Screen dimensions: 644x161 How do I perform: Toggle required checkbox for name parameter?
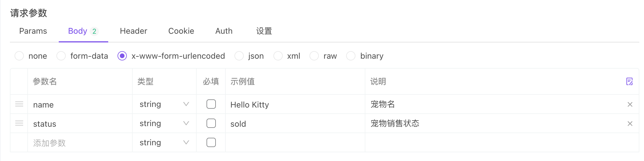(x=211, y=104)
